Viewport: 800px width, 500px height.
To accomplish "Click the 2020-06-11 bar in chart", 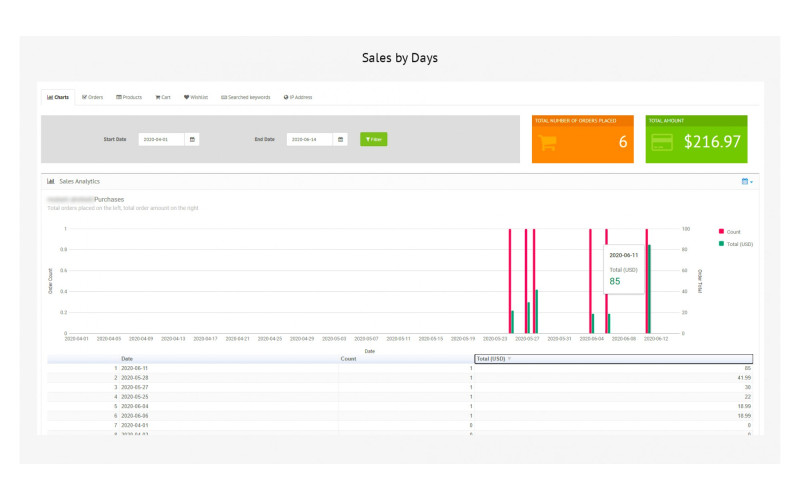I will 648,288.
